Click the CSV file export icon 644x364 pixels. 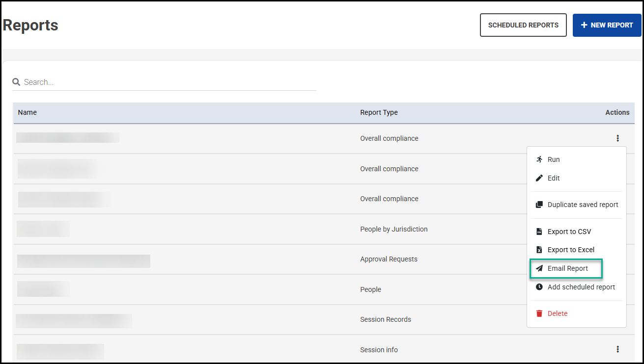[539, 232]
